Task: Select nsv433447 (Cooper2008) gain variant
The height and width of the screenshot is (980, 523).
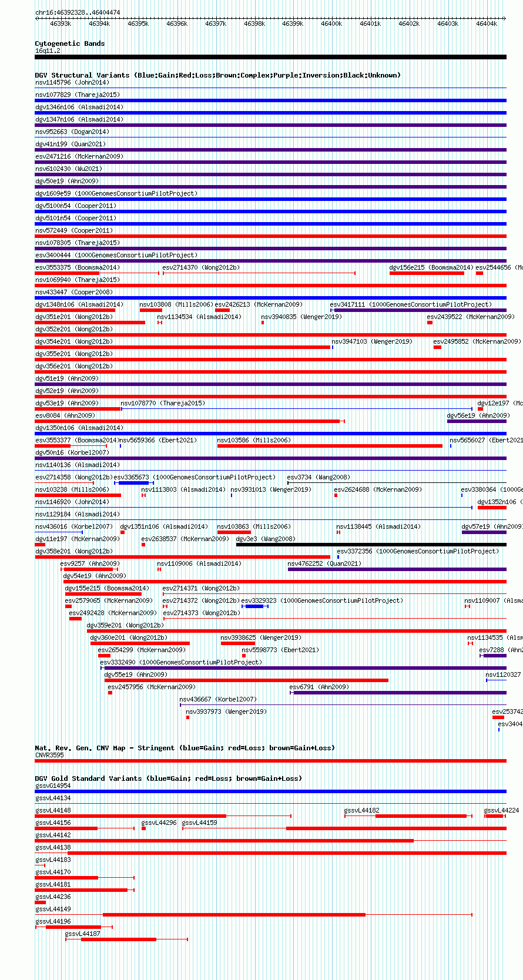Action: click(74, 292)
